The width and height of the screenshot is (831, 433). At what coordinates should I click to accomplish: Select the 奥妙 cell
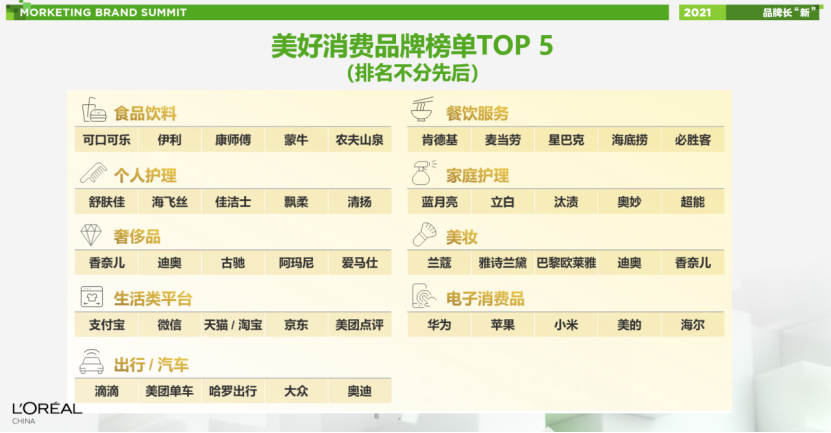tap(630, 202)
